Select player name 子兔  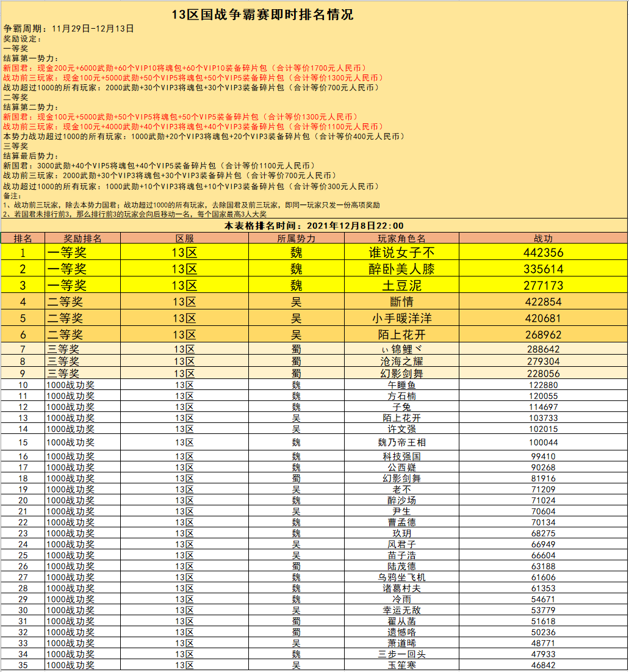pyautogui.click(x=402, y=406)
